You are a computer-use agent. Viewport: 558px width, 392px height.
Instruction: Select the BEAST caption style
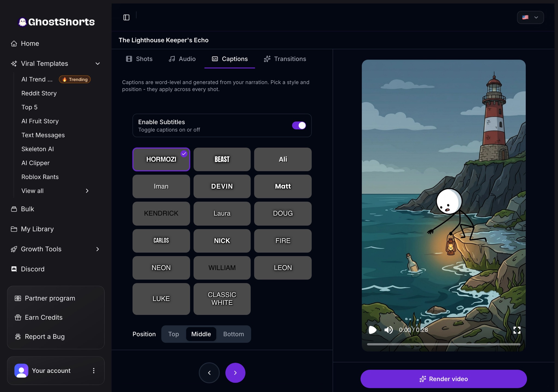[x=222, y=160]
